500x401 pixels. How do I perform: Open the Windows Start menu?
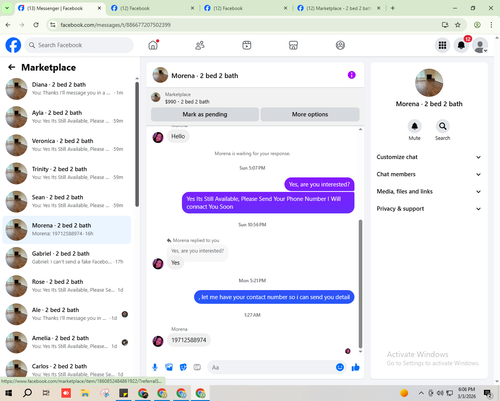coord(8,393)
